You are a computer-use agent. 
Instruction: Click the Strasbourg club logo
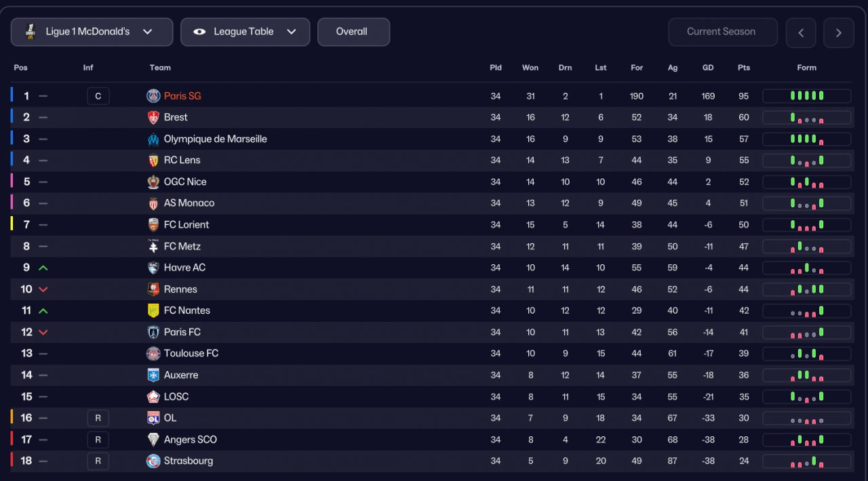click(153, 461)
